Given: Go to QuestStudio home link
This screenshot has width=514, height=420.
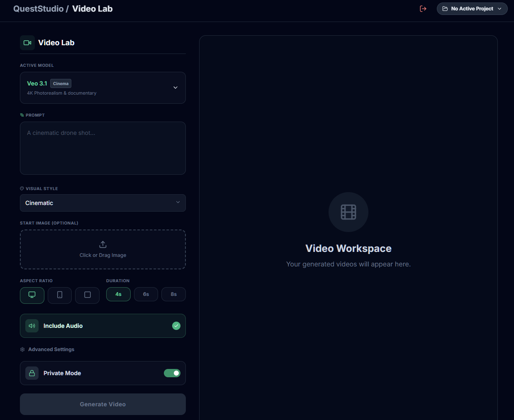Looking at the screenshot, I should pyautogui.click(x=38, y=9).
